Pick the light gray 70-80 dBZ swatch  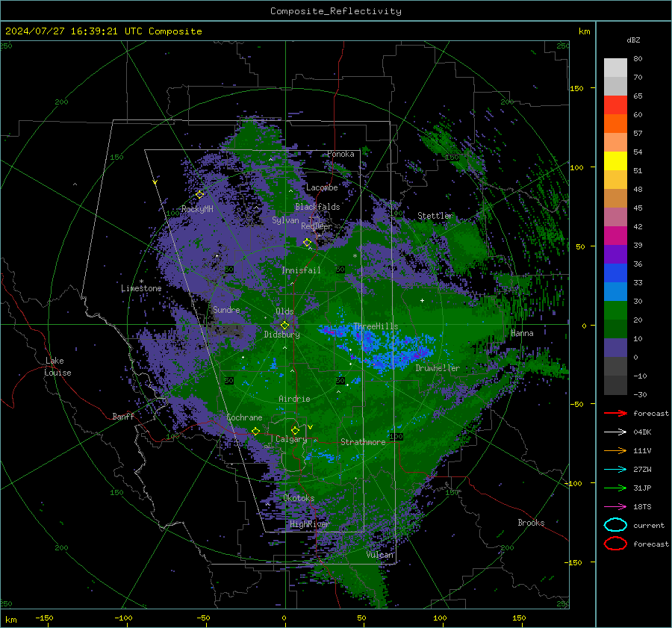[x=615, y=67]
